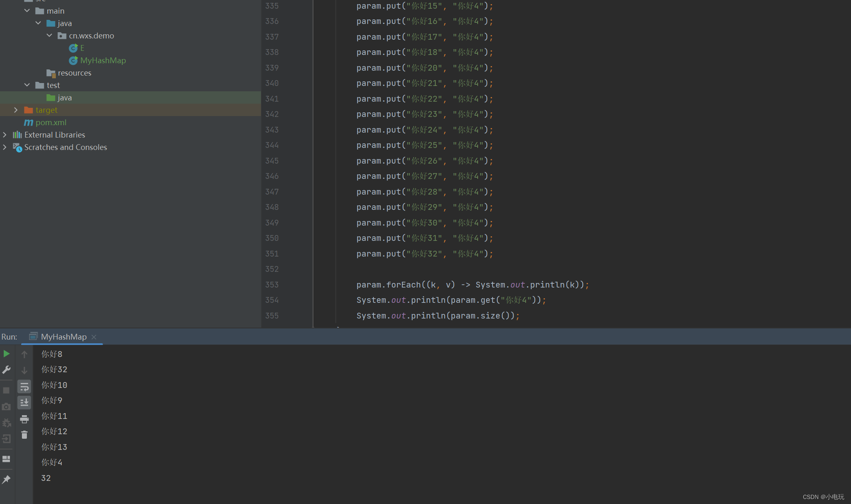Expand the target folder
Viewport: 851px width, 504px height.
point(16,110)
